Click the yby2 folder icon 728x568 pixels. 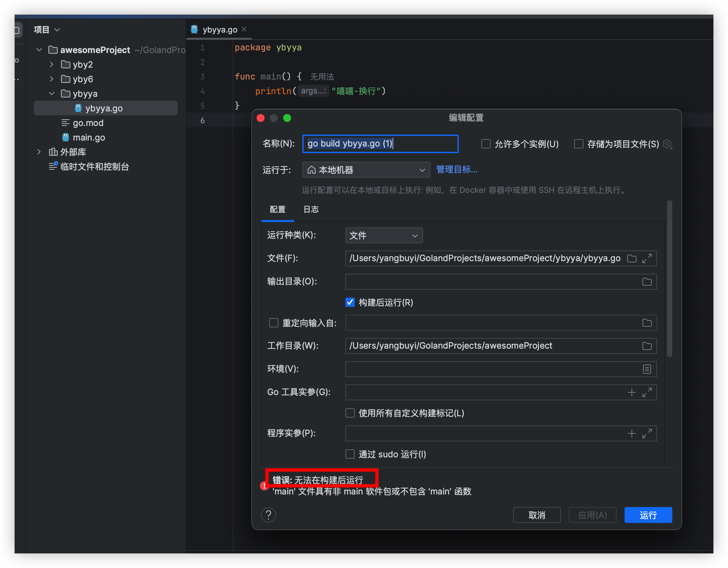click(x=66, y=64)
